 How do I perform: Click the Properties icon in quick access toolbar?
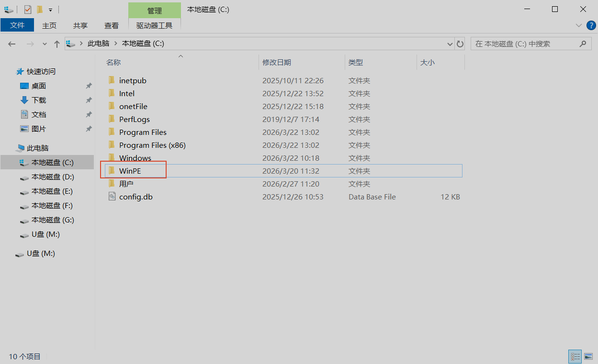28,10
